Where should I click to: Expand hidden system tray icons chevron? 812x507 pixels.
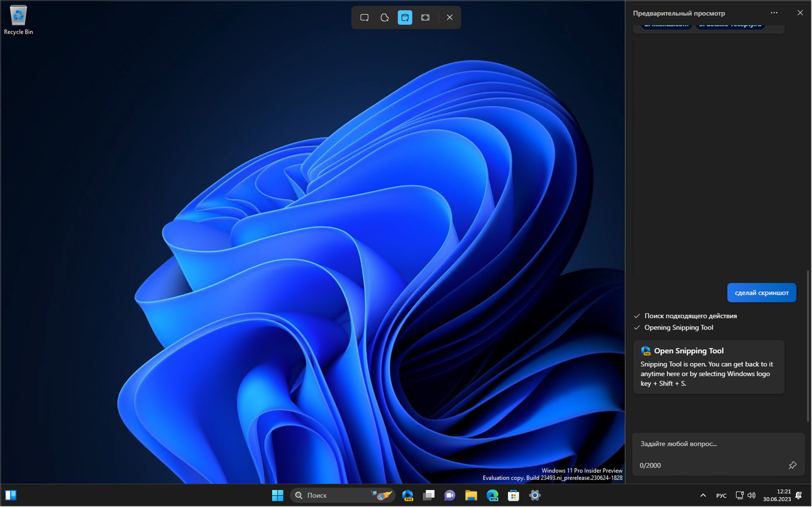(x=703, y=496)
